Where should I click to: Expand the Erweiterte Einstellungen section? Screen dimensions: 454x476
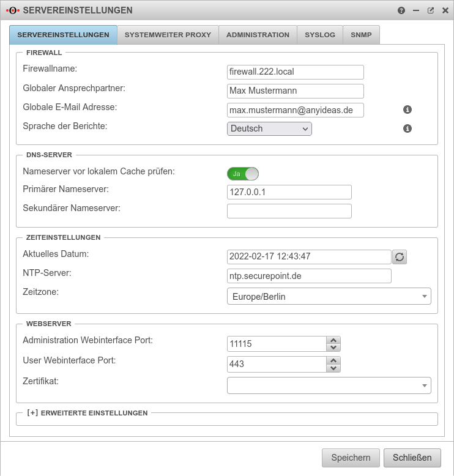87,413
